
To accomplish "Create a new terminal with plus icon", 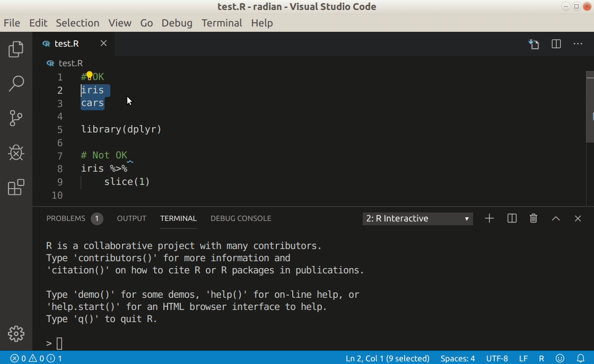I will tap(489, 218).
